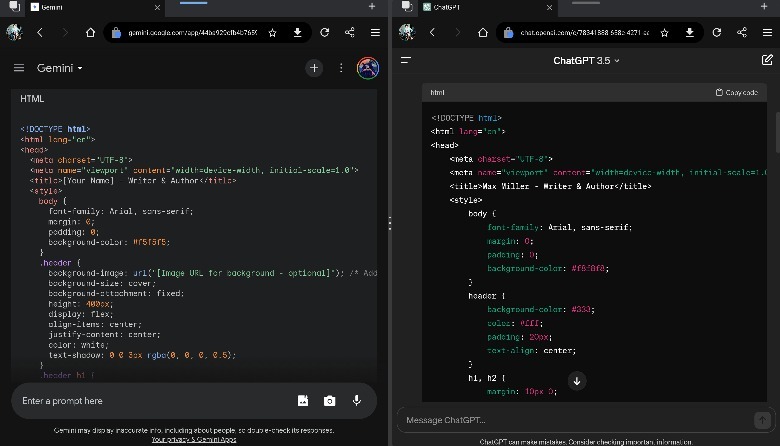
Task: Start a new Gemini chat with plus icon
Action: click(x=314, y=68)
